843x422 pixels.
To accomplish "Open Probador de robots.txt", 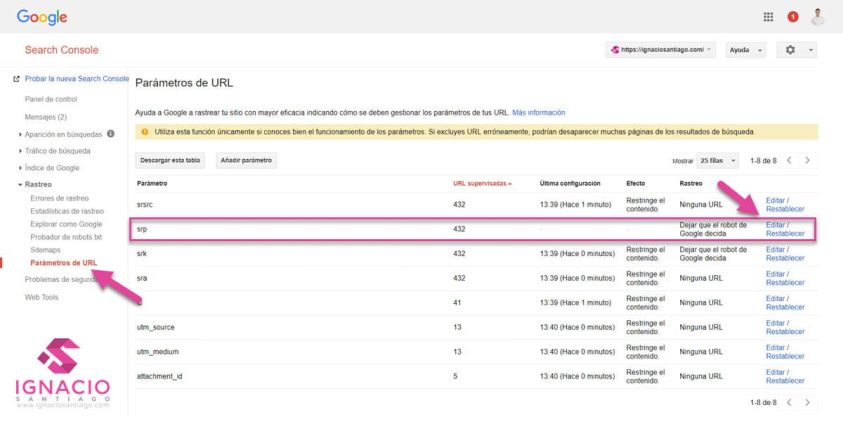I will tap(66, 237).
